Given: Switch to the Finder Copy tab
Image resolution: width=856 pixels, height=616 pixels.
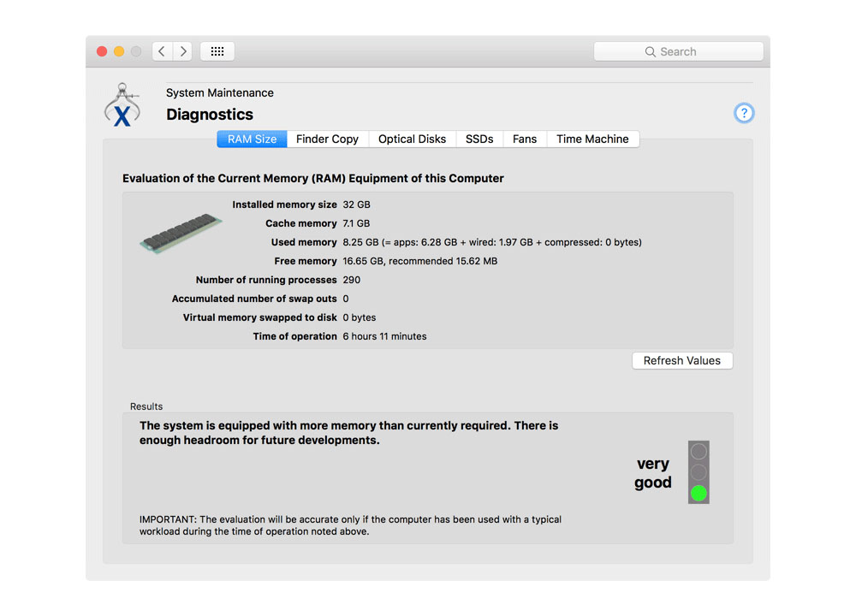Looking at the screenshot, I should 327,139.
